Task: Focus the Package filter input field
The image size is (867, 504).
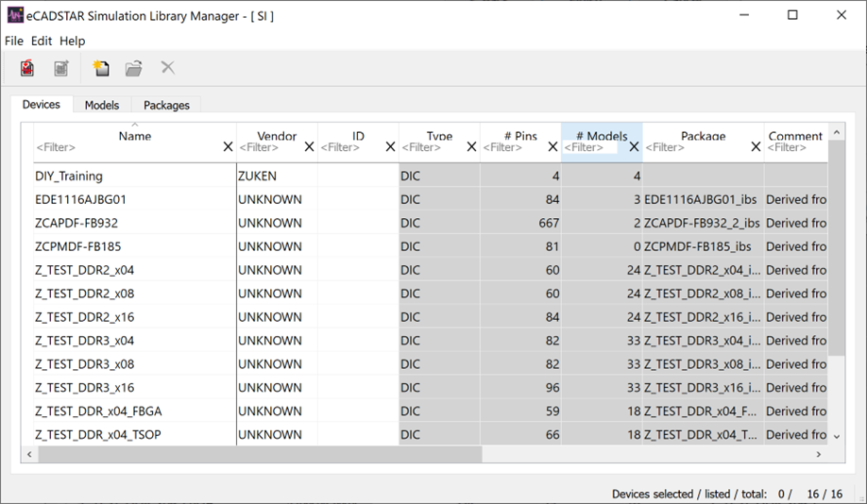Action: (697, 147)
